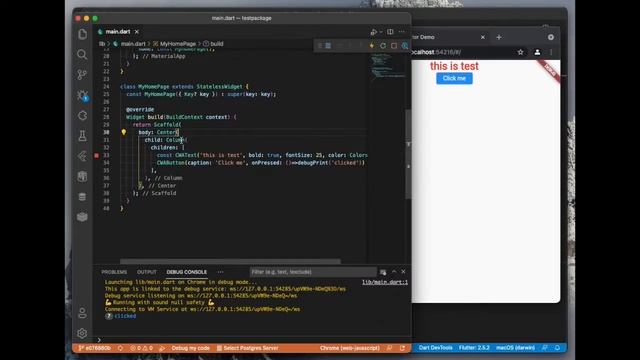
Task: Click the macOS (darwin) status item
Action: [x=516, y=348]
